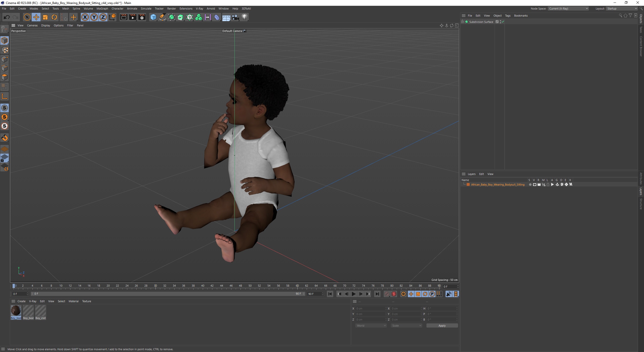
Task: Open Object Manager hamburger menu
Action: coord(463,16)
